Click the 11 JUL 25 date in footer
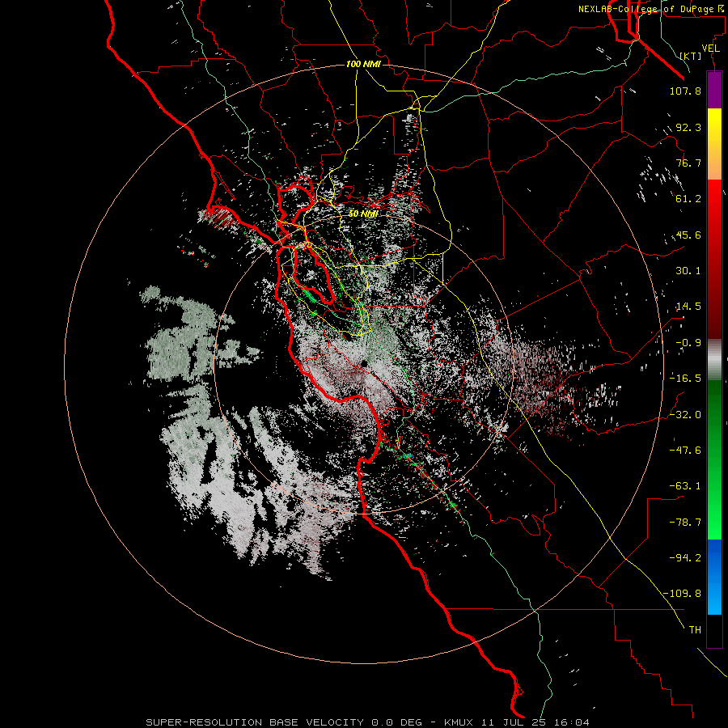This screenshot has width=728, height=728. pyautogui.click(x=515, y=722)
